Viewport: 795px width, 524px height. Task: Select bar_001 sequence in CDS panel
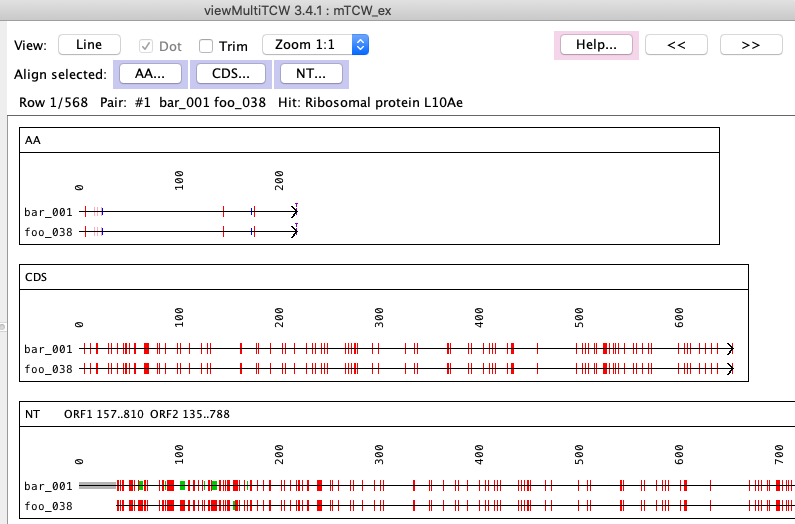tap(48, 349)
